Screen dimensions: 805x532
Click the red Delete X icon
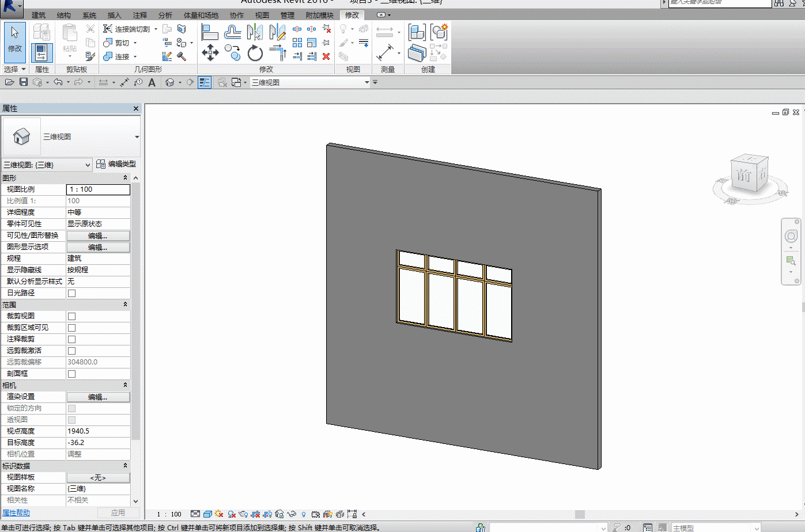[326, 56]
